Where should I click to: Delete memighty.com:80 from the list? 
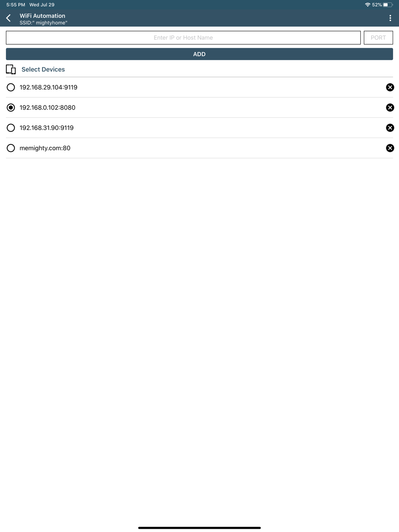[x=390, y=148]
